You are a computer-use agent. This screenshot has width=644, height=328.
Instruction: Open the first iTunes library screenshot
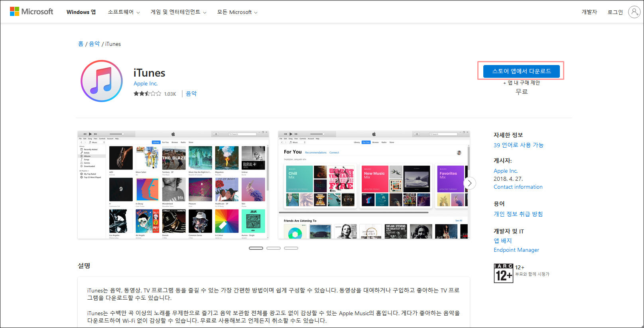click(x=173, y=185)
